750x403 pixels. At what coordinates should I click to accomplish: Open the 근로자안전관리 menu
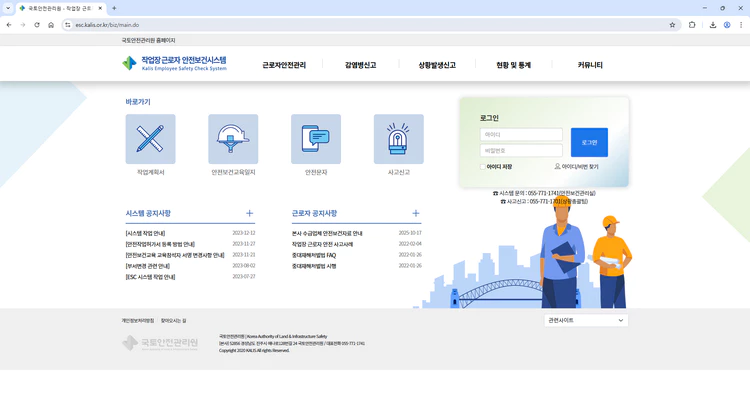pos(284,65)
